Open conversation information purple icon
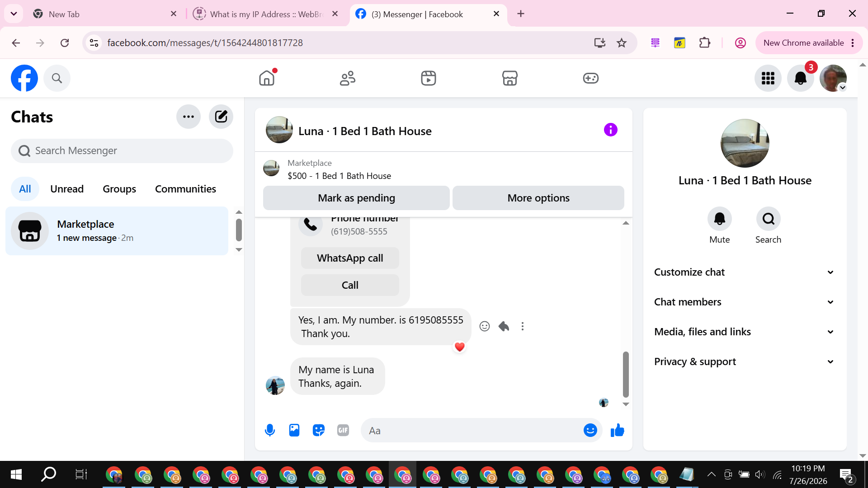This screenshot has width=868, height=488. point(611,130)
